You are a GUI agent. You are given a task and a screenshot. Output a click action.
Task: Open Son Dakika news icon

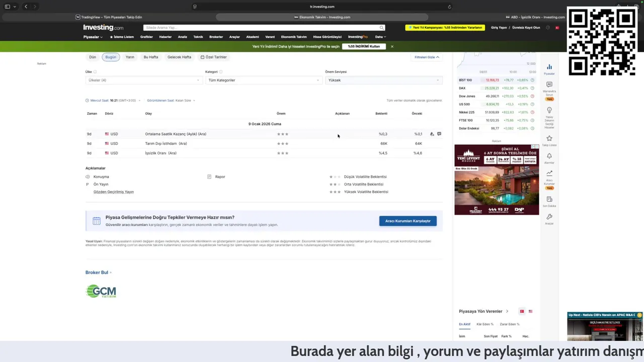tap(549, 200)
